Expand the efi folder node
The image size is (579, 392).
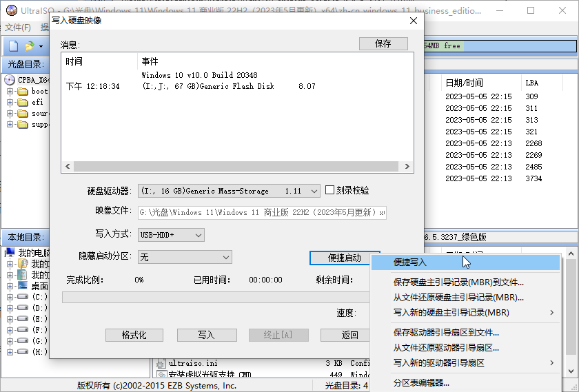tap(10, 102)
